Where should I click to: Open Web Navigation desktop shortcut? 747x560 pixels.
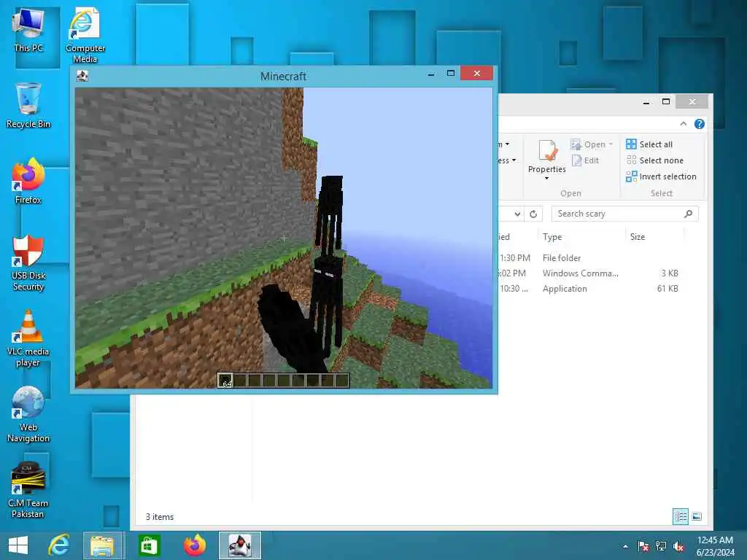click(28, 414)
